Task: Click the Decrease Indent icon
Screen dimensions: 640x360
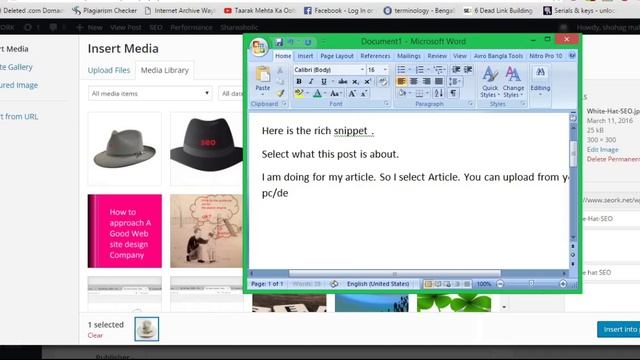Action: coord(456,70)
